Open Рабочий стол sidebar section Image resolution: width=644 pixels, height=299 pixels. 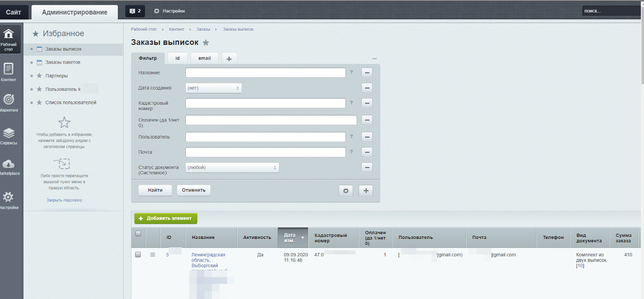[x=9, y=39]
